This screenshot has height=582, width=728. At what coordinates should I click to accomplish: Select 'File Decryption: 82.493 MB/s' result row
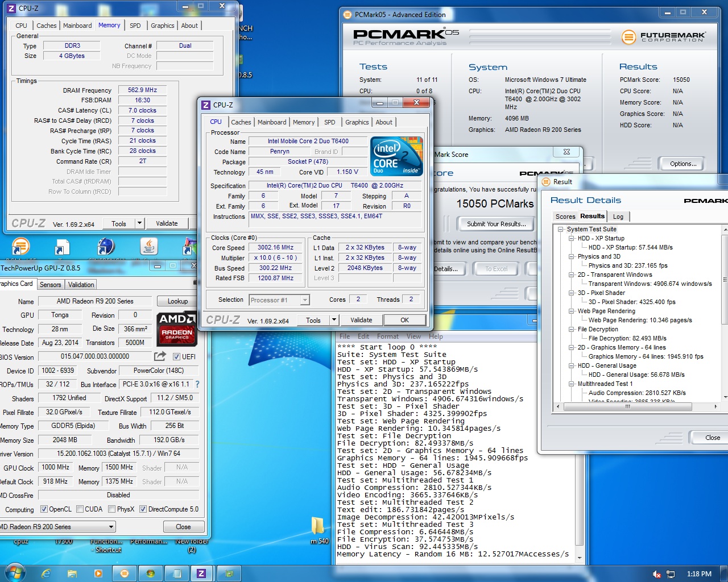[x=627, y=338]
